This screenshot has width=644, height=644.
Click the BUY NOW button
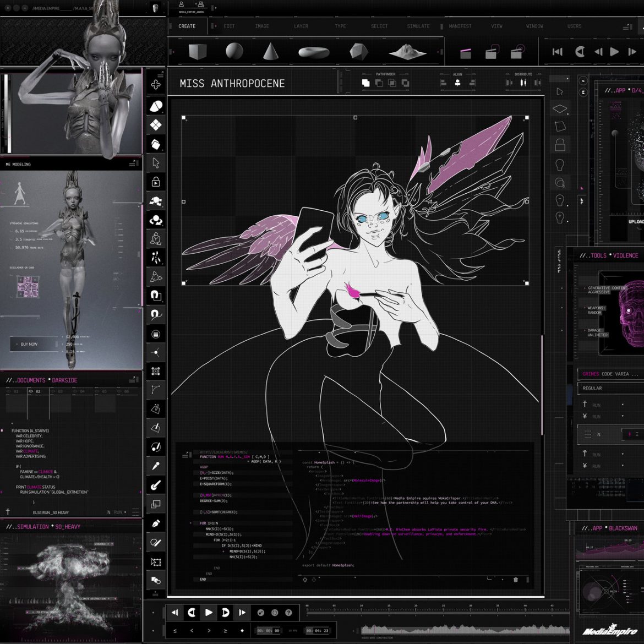pyautogui.click(x=29, y=344)
